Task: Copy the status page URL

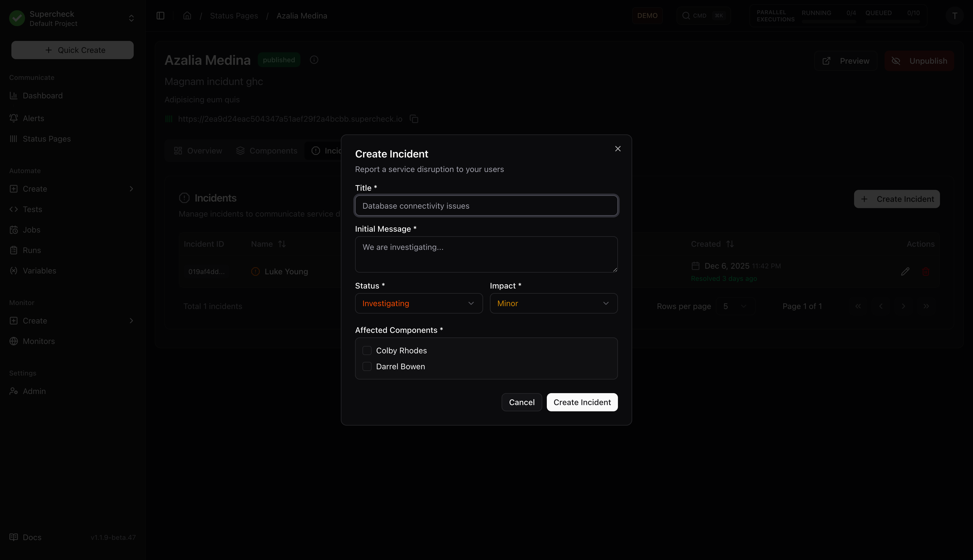Action: pos(414,119)
